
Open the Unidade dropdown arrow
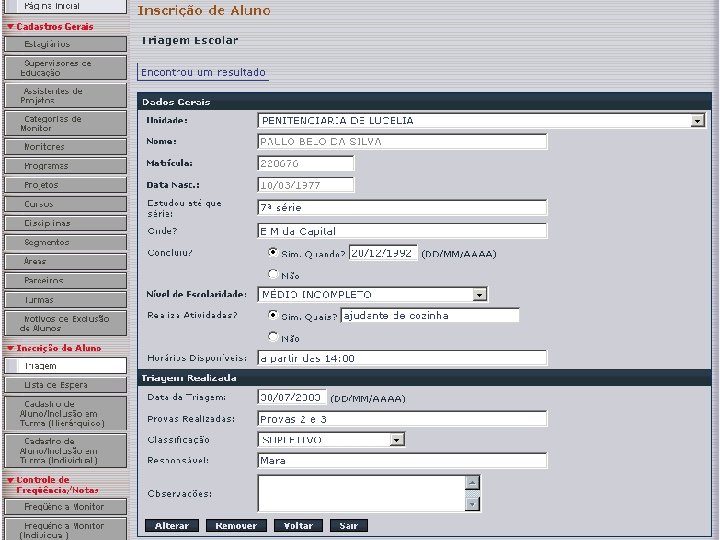(698, 121)
